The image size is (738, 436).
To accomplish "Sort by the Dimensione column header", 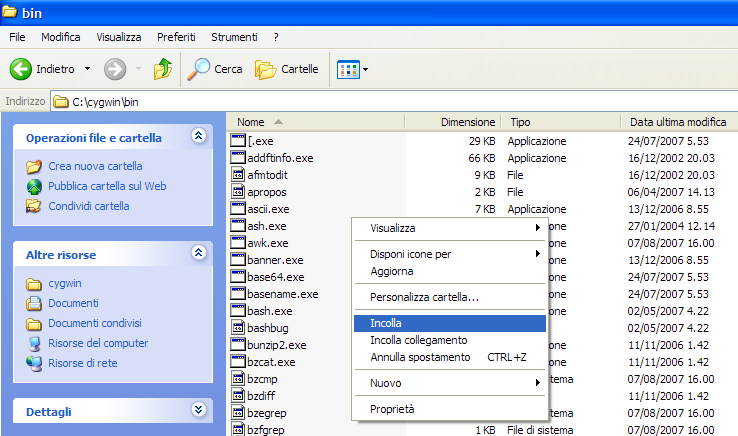I will 453,122.
